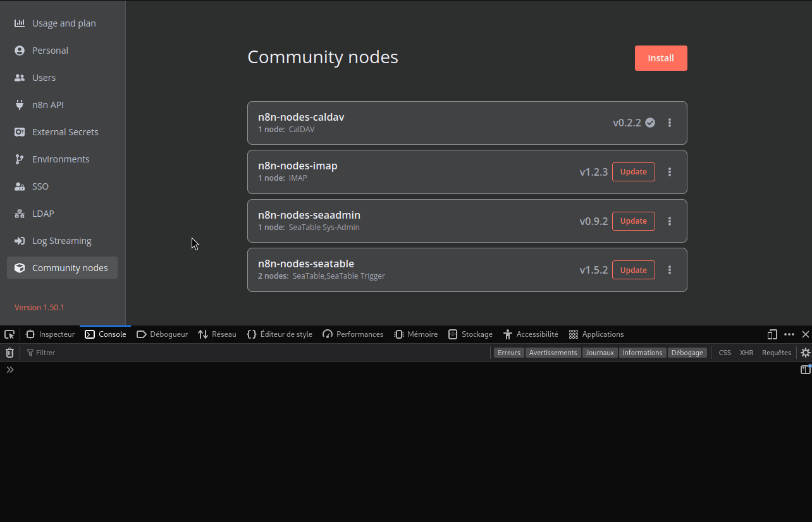Toggle CSS console filter
This screenshot has height=522, width=812.
(725, 353)
